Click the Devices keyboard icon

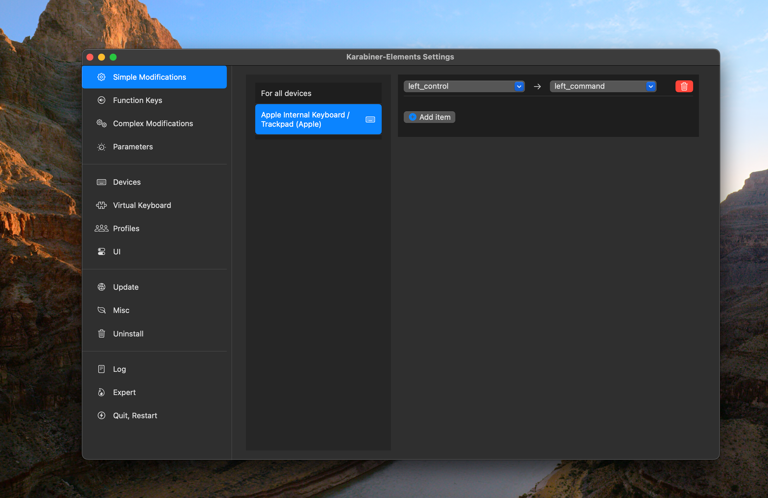point(101,182)
